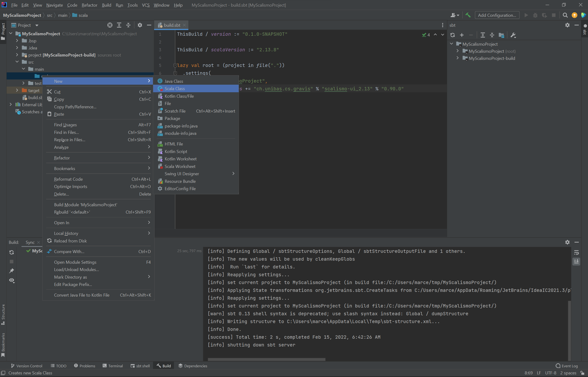The image size is (588, 377).
Task: Open the Version Control tool window
Action: [26, 366]
